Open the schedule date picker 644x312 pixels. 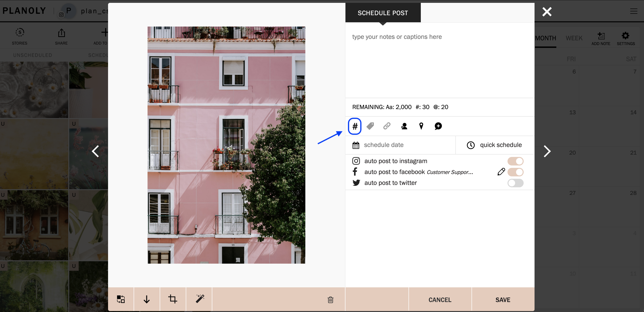[x=400, y=145]
